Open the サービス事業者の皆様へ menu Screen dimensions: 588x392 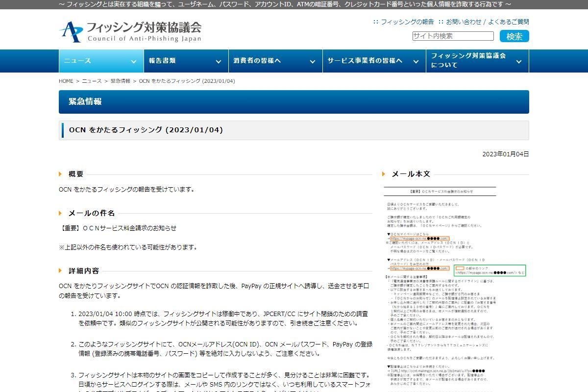[374, 61]
